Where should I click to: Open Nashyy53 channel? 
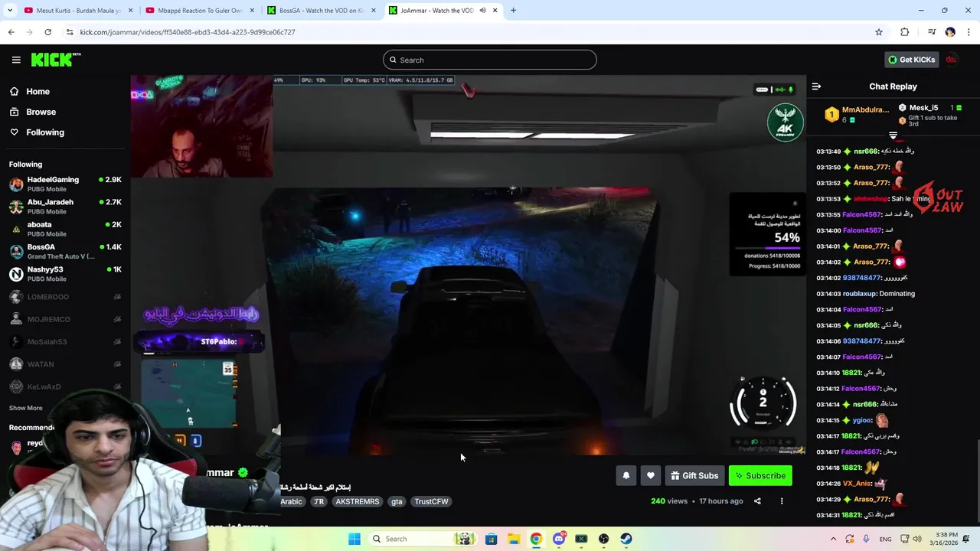click(65, 274)
